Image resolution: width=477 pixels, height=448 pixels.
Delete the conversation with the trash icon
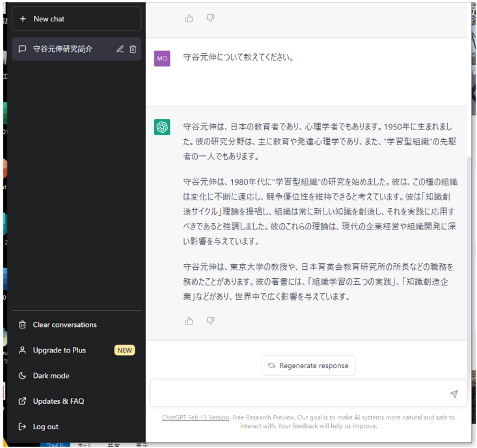pos(133,49)
